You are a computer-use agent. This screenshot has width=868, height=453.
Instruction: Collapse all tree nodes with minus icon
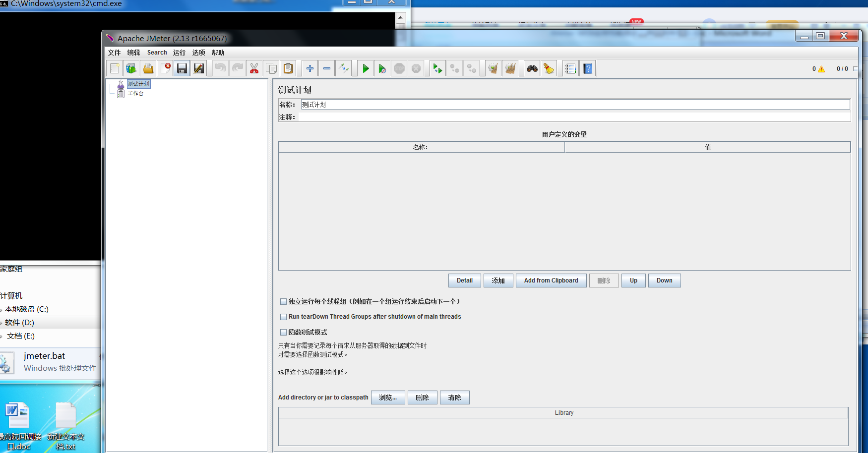326,68
